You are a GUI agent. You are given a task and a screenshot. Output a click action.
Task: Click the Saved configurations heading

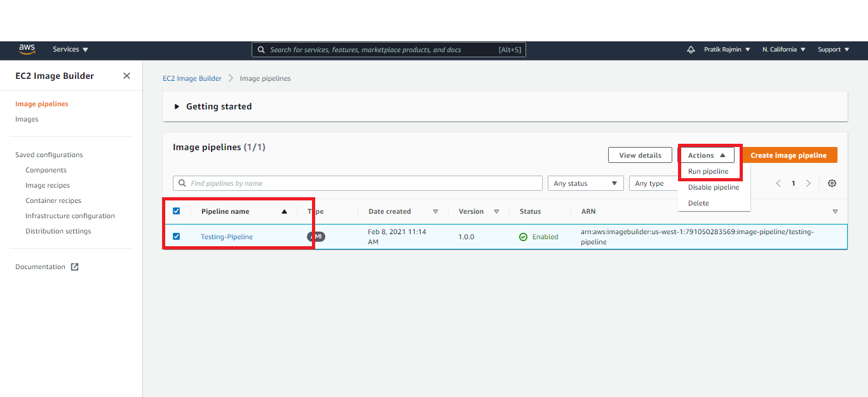coord(49,155)
